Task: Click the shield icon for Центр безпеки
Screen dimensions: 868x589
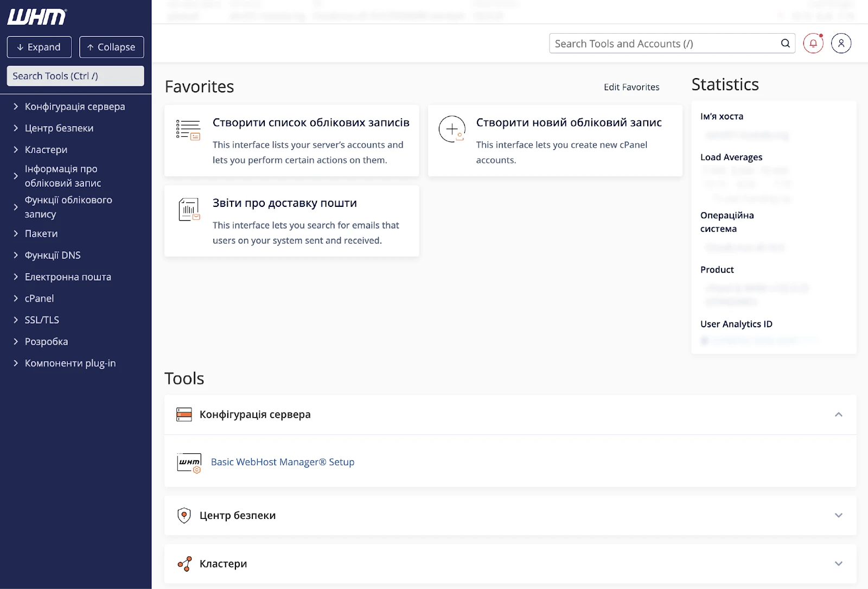Action: coord(184,515)
